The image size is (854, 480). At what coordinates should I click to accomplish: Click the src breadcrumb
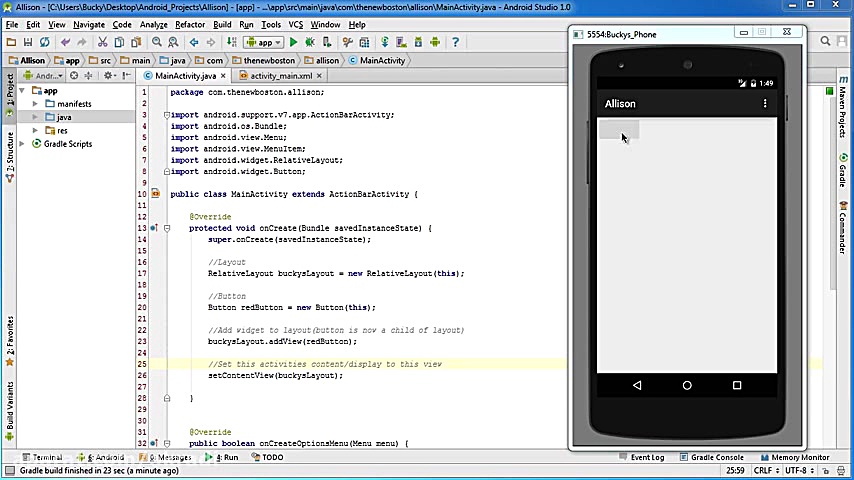100,60
